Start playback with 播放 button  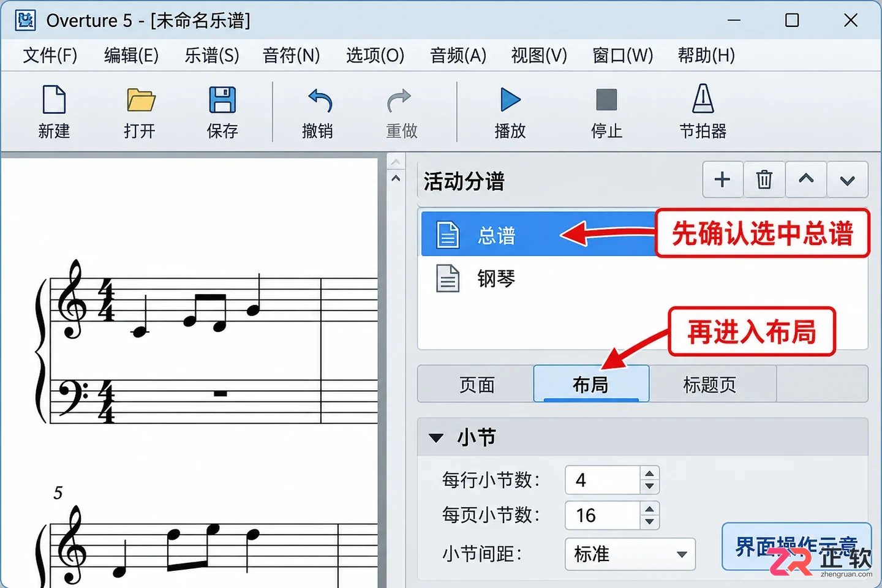510,113
